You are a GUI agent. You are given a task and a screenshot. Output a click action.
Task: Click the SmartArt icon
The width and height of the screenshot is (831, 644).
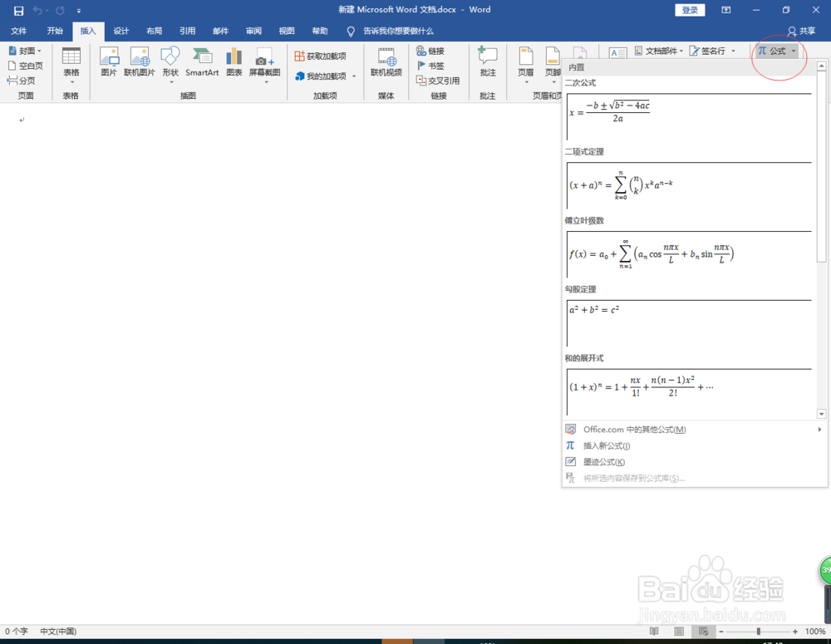click(x=202, y=62)
